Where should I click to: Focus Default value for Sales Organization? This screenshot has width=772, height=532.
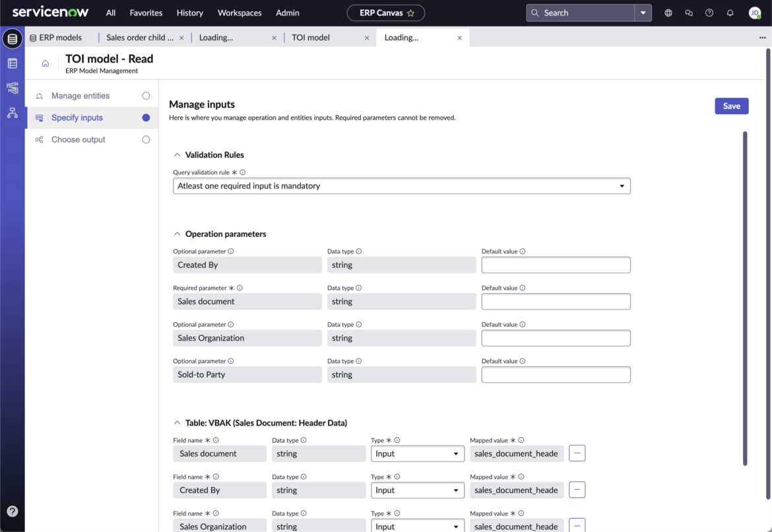[x=556, y=338]
